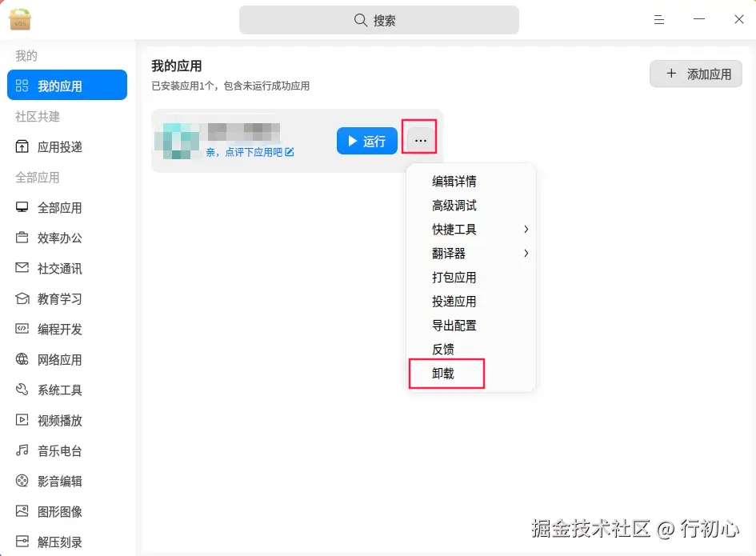
Task: Select 我的应用 in the sidebar
Action: tap(67, 86)
